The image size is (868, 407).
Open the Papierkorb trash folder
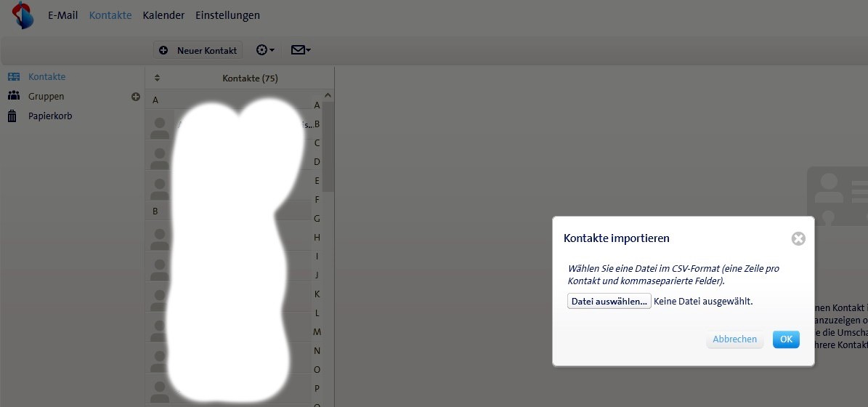pos(49,116)
